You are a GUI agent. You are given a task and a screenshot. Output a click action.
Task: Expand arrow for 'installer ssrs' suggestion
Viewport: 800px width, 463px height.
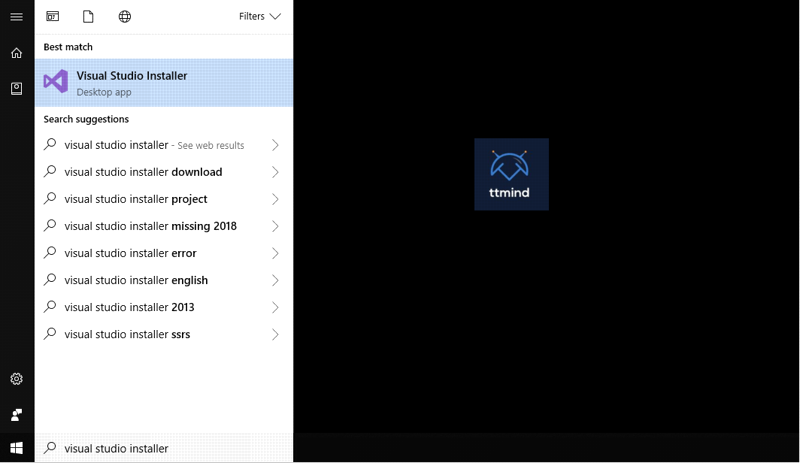[276, 334]
